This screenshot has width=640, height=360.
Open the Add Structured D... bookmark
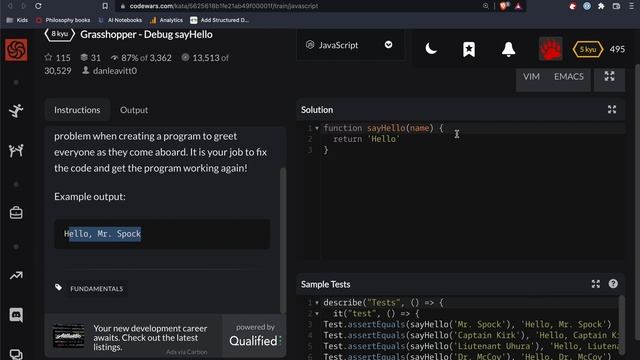(x=220, y=20)
